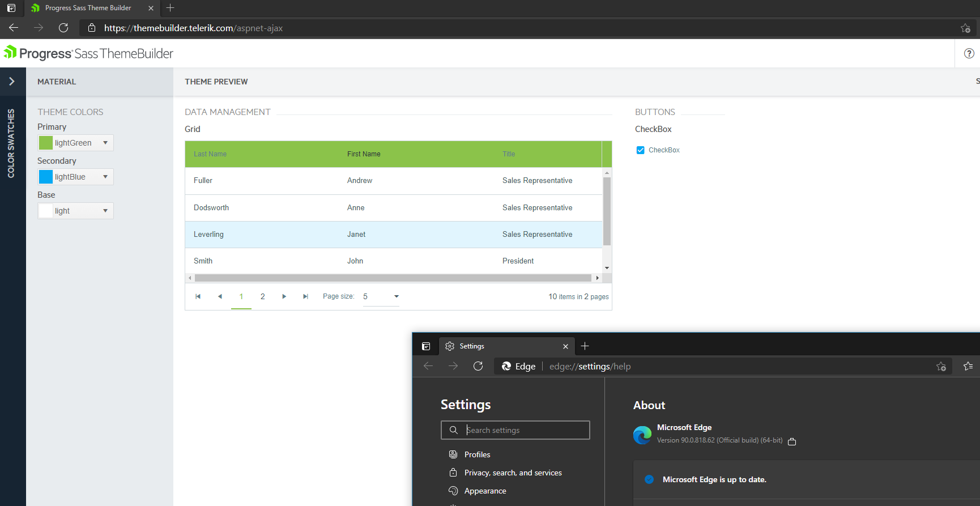Viewport: 980px width, 506px height.
Task: Open tab actions menu in Settings window
Action: click(426, 346)
